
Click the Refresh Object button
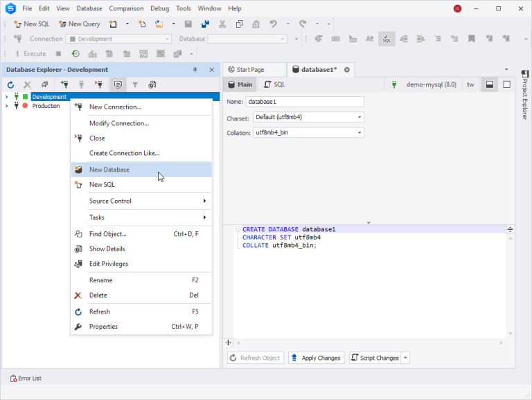tap(256, 358)
